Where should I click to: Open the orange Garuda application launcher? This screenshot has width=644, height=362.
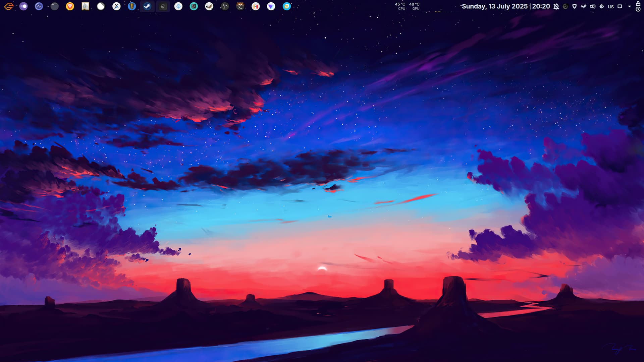click(x=9, y=6)
